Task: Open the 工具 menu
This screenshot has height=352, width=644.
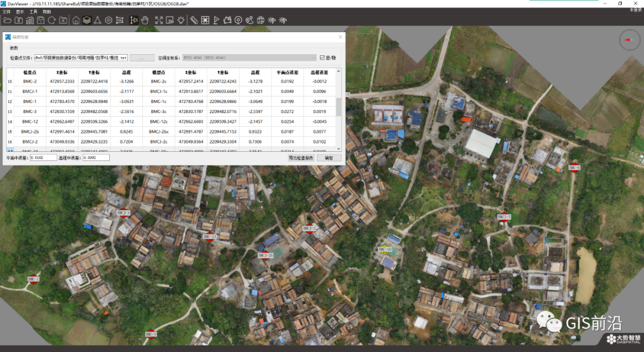Action: click(x=33, y=12)
